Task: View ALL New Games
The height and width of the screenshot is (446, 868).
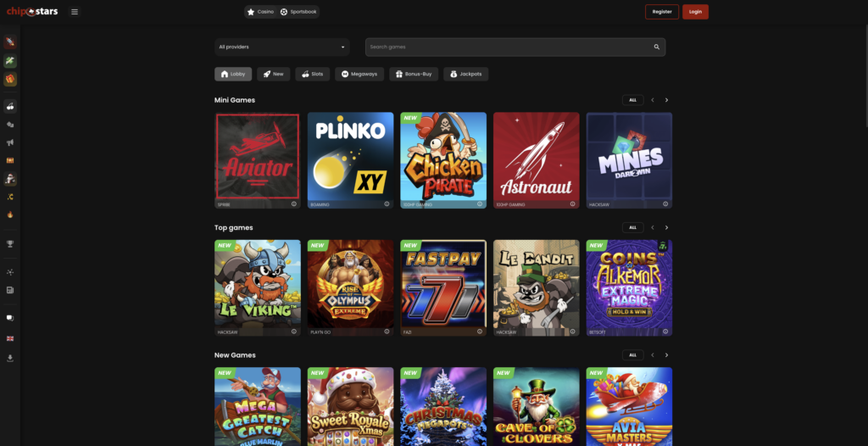Action: pyautogui.click(x=632, y=355)
